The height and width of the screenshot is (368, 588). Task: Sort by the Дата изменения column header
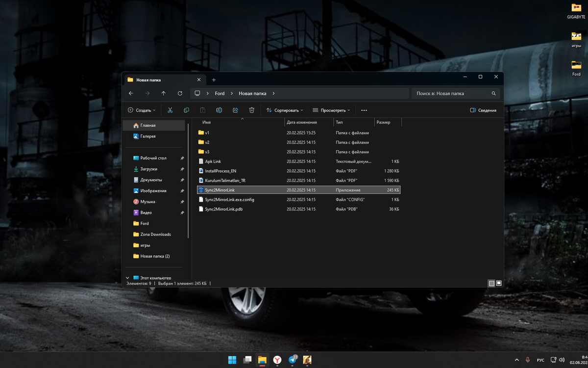tap(302, 122)
